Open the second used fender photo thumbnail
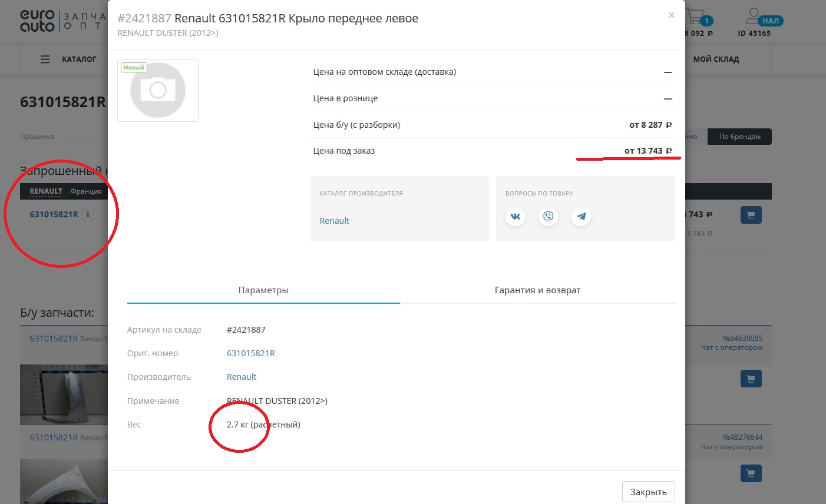Screen dimensions: 826x504 tap(64, 482)
